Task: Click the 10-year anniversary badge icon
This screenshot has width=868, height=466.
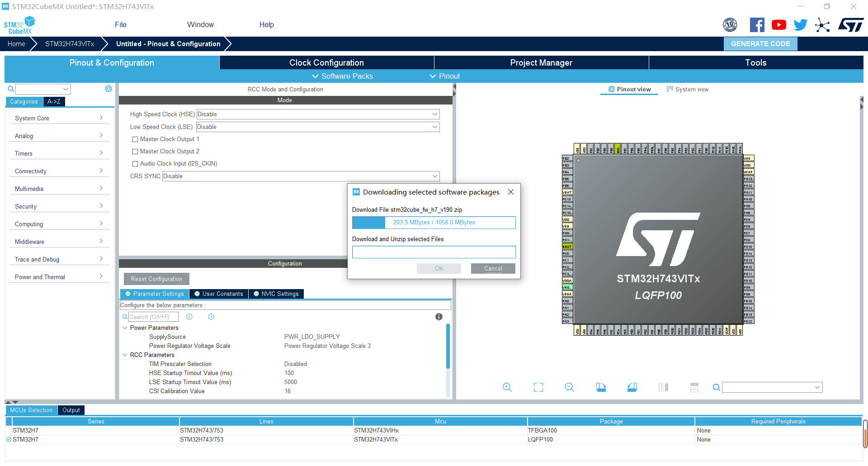Action: pyautogui.click(x=730, y=25)
